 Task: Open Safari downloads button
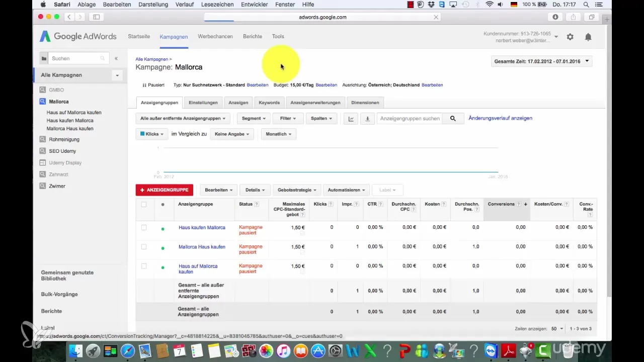point(555,17)
